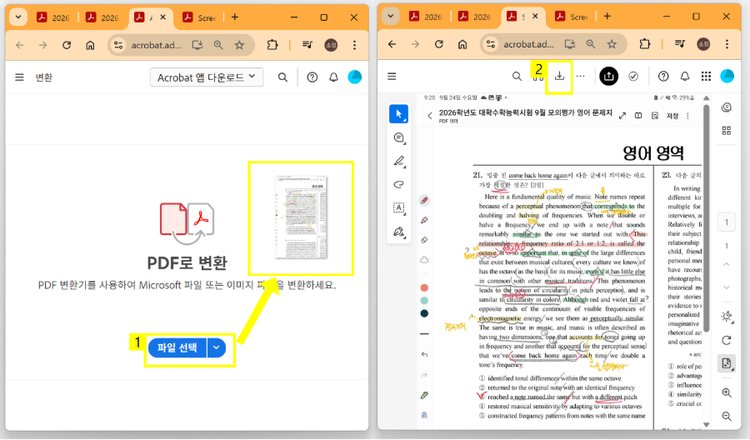This screenshot has height=440, width=750.
Task: Click the 파일 선택 button
Action: tap(177, 347)
